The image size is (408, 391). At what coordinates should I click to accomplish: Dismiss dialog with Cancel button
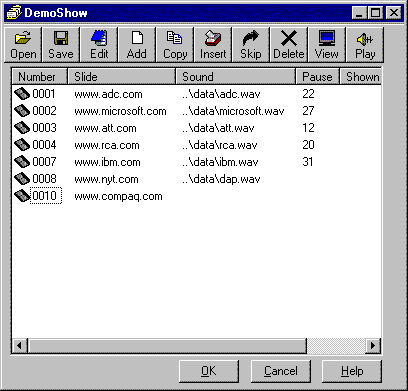click(281, 371)
